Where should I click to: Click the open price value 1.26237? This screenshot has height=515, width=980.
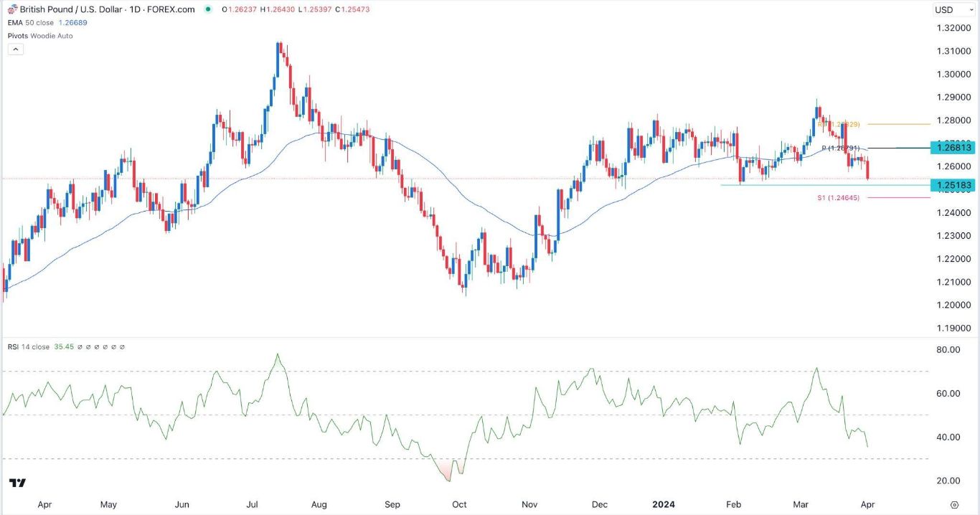pyautogui.click(x=243, y=9)
